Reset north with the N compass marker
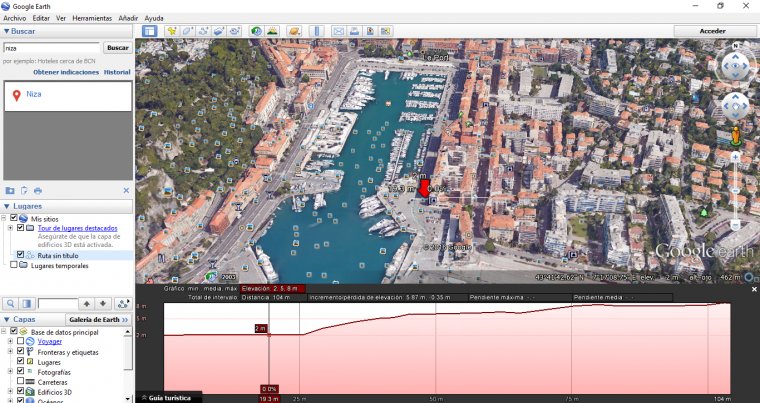The image size is (760, 403). pos(736,46)
